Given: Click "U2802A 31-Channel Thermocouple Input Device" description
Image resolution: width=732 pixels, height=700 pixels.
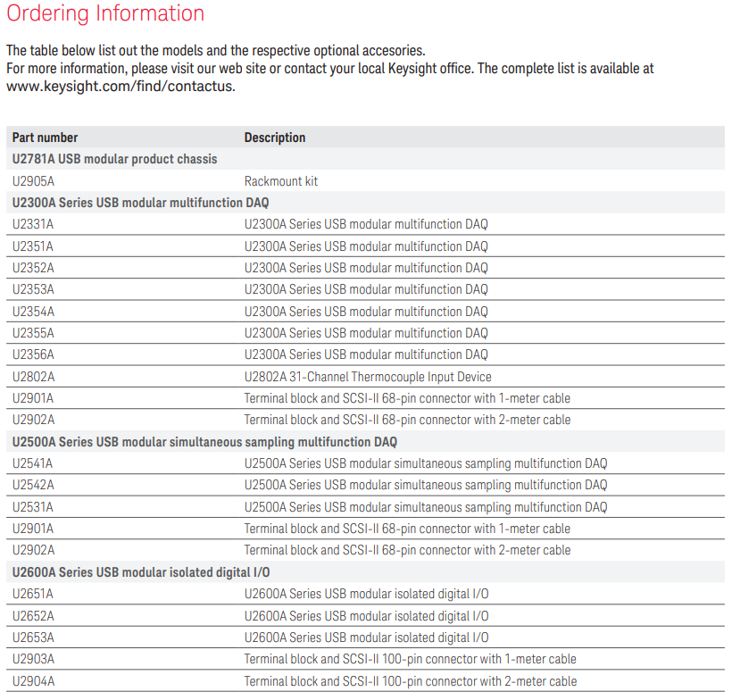Looking at the screenshot, I should (x=368, y=377).
